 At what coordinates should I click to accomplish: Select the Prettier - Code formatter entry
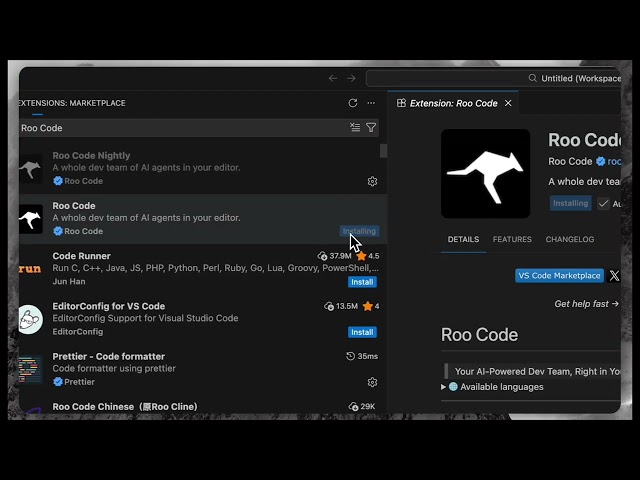pos(203,369)
